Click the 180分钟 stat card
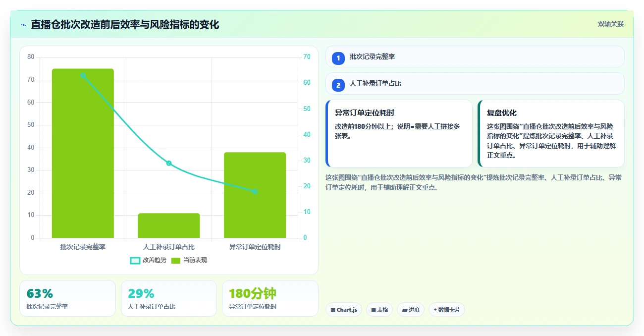Image resolution: width=644 pixels, height=336 pixels. pyautogui.click(x=270, y=298)
